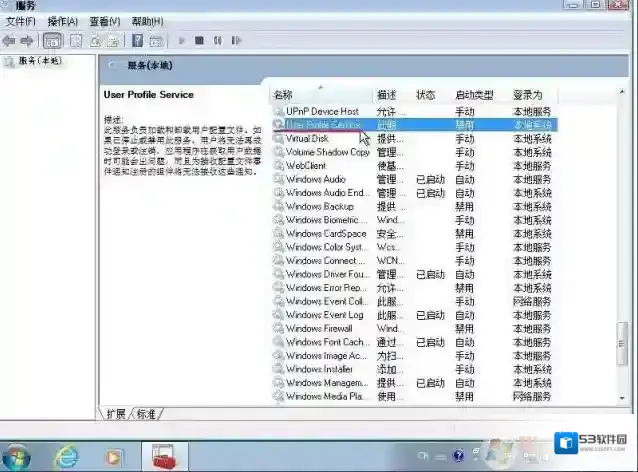Click the Export List toolbar icon

click(114, 41)
